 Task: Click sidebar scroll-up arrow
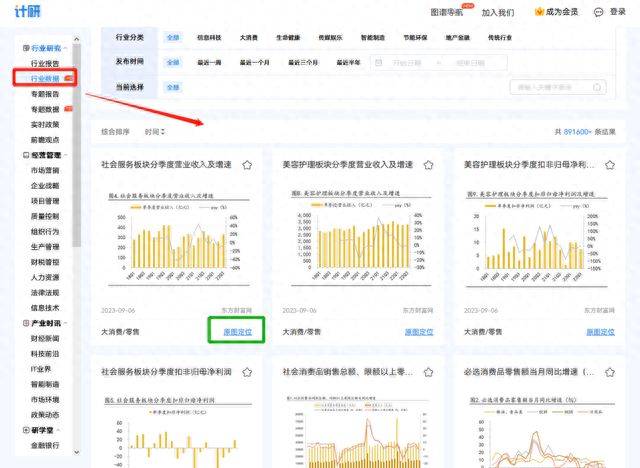(76, 39)
